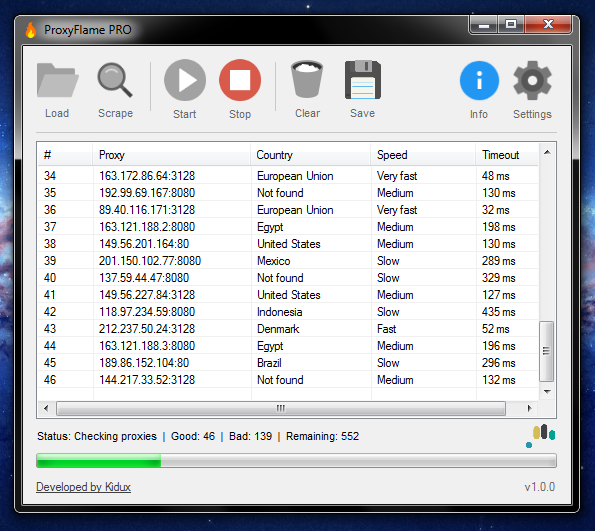Sort by the Proxy column header
This screenshot has width=595, height=531.
tap(172, 155)
